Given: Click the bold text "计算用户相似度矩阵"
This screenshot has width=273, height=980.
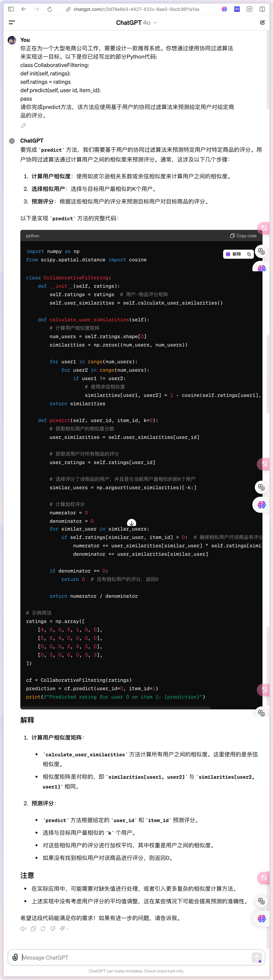Looking at the screenshot, I should pyautogui.click(x=57, y=737).
